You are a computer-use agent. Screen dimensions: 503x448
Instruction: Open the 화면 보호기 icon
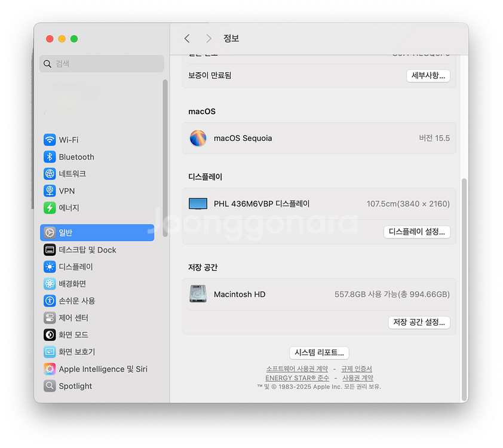(x=50, y=352)
